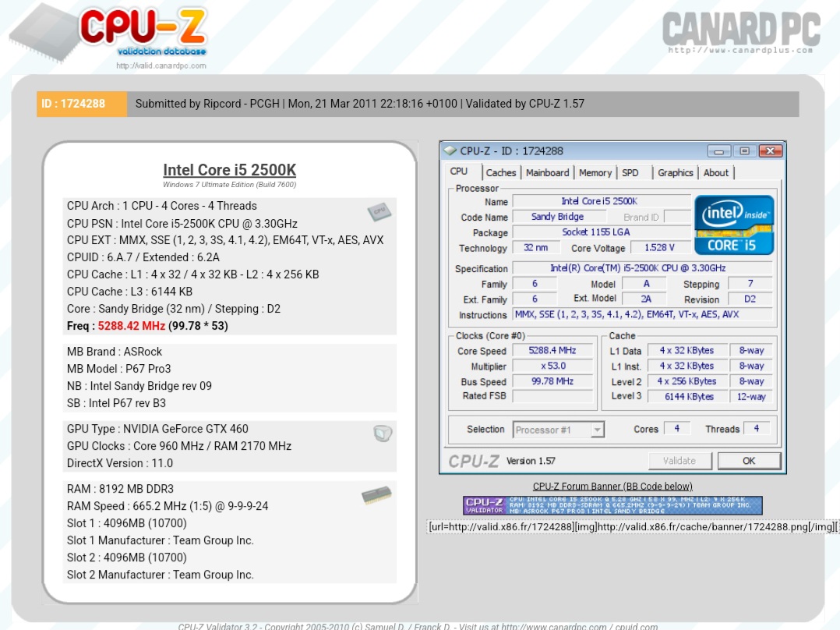The image size is (840, 630).
Task: Click the GPU icon next to graphics info
Action: 382,433
